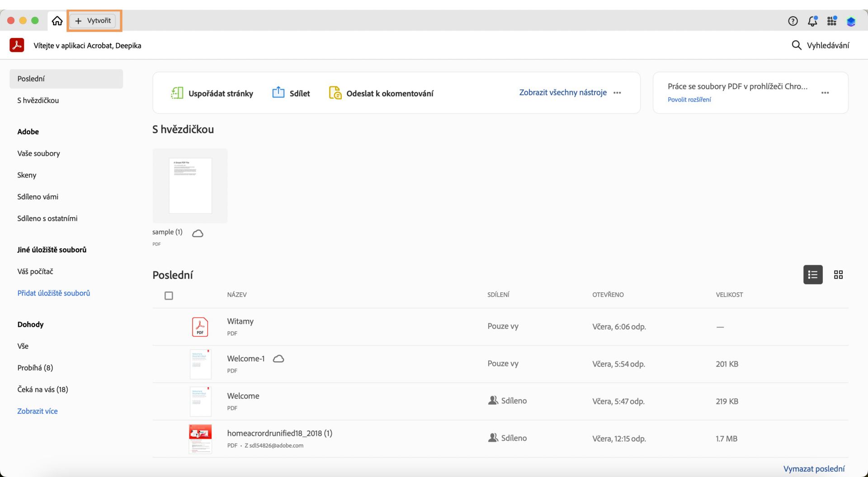
Task: Open Vše agreements in the sidebar
Action: 23,346
